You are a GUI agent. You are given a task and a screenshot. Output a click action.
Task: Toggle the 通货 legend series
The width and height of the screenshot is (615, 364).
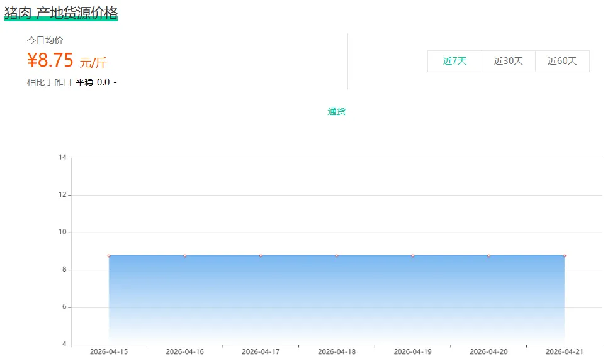point(337,112)
